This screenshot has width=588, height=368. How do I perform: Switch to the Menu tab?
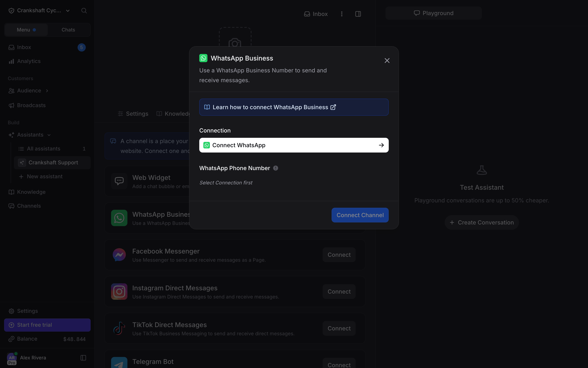(x=26, y=30)
